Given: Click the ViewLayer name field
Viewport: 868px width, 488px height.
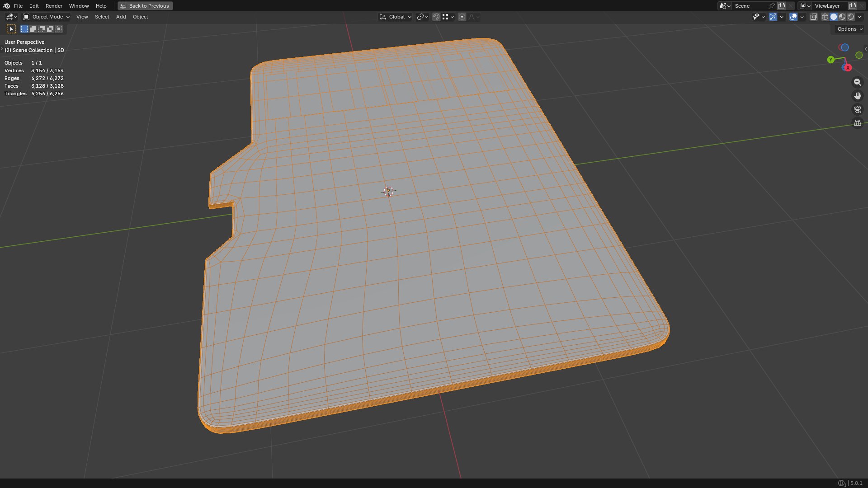Looking at the screenshot, I should (x=830, y=6).
